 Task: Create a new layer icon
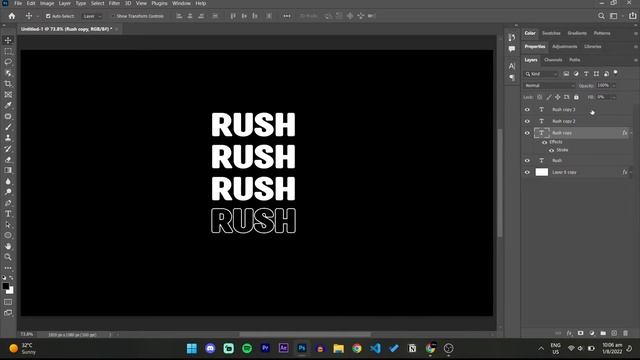click(614, 333)
